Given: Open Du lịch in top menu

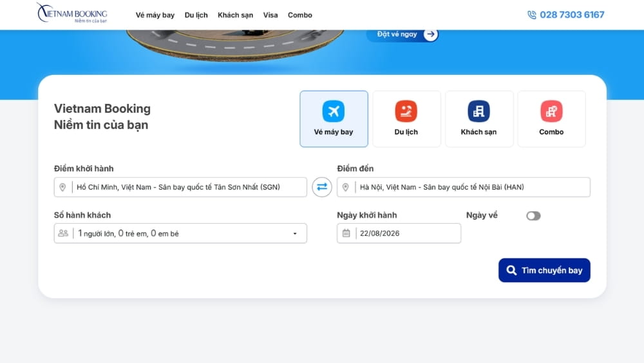Looking at the screenshot, I should coord(196,15).
